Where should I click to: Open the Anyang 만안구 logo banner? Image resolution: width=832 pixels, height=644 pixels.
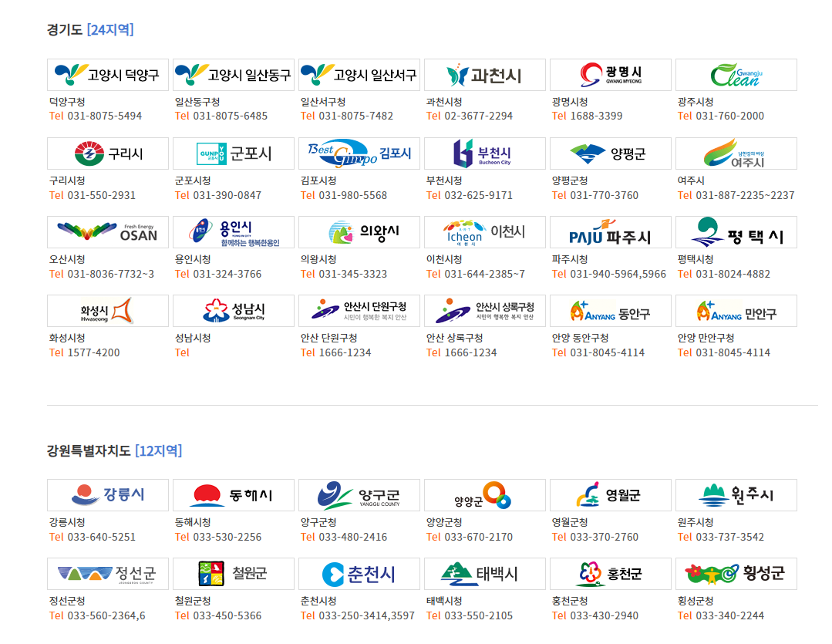click(x=736, y=311)
